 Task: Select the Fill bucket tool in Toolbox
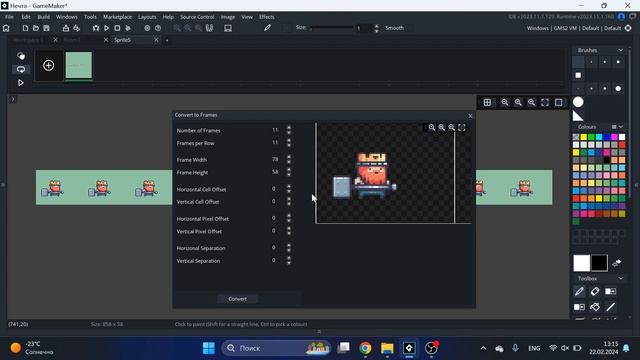point(595,307)
